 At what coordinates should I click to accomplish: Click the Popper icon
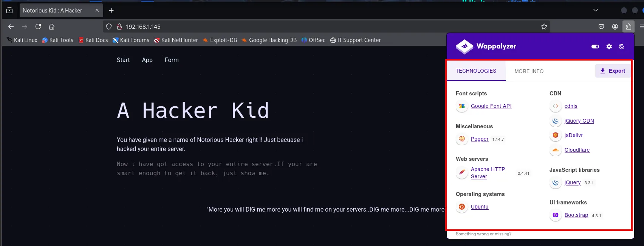pos(461,139)
